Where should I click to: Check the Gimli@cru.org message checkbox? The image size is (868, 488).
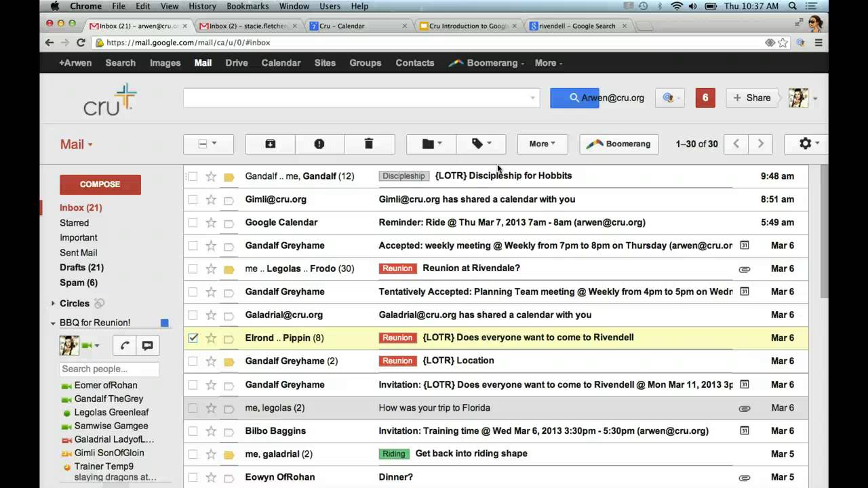[193, 199]
